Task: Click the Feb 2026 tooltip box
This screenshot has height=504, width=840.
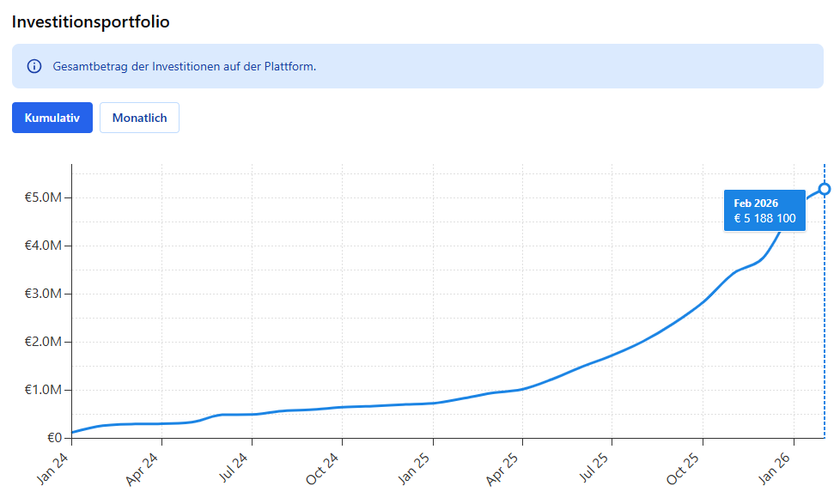Action: click(764, 211)
